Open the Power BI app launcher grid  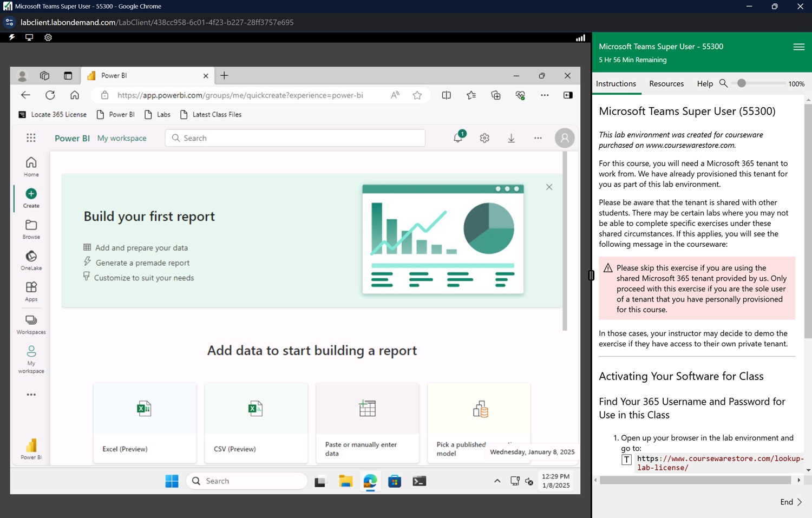click(31, 138)
